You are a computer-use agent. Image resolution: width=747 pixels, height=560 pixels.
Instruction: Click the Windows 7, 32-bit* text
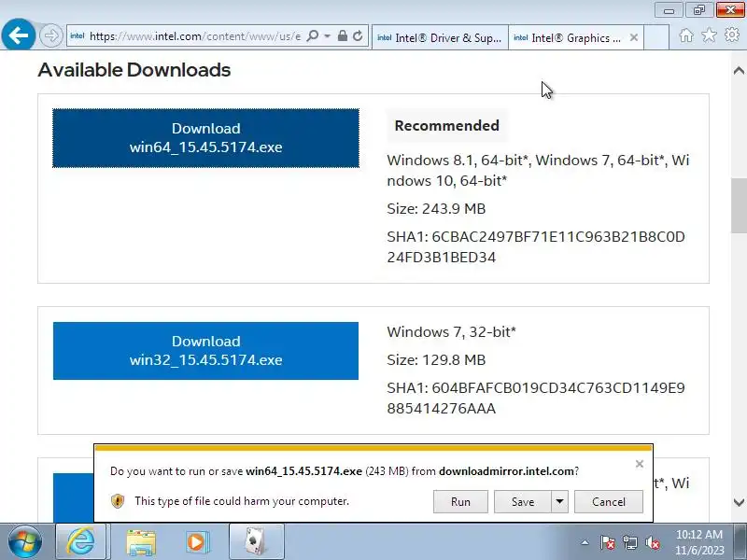(x=451, y=332)
